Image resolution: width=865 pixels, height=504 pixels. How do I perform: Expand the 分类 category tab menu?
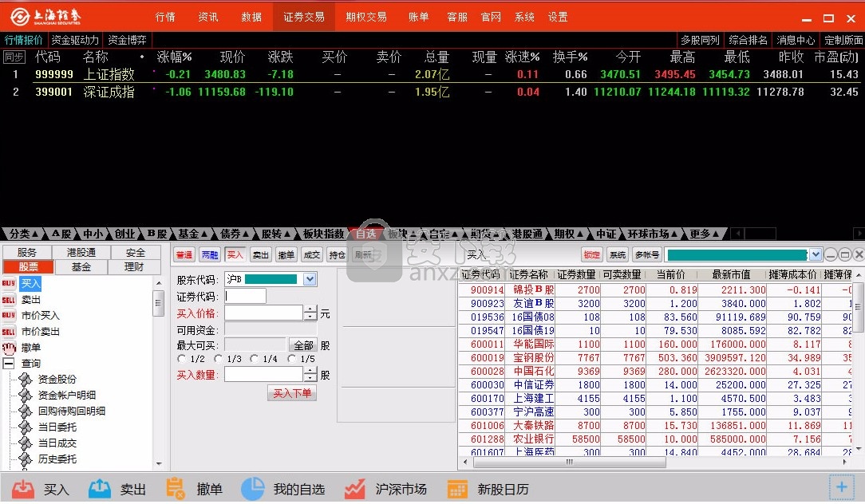24,234
